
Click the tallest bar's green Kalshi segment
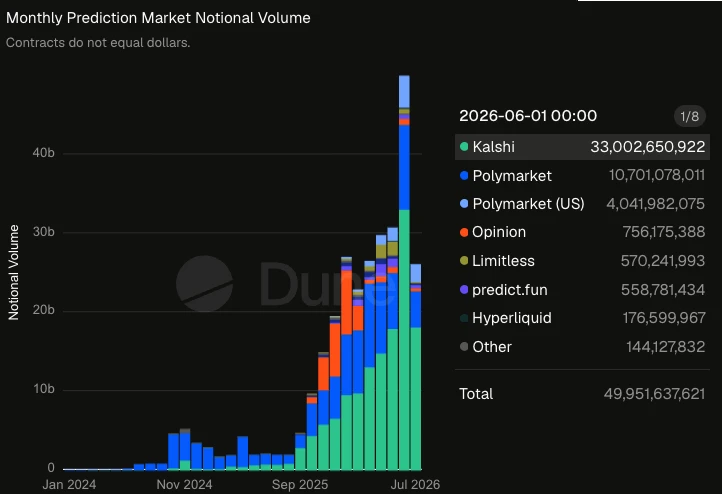(404, 339)
